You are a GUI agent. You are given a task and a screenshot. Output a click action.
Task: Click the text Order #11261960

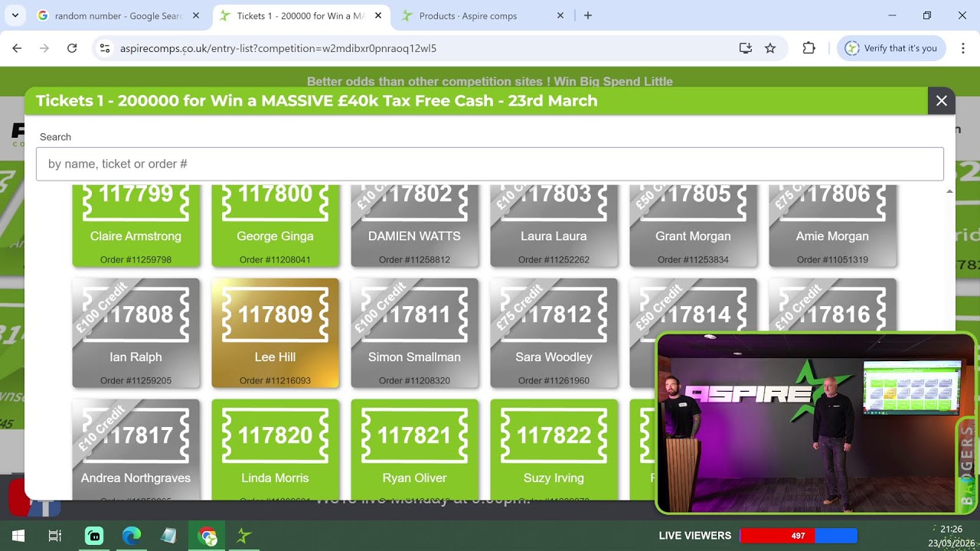(x=554, y=380)
